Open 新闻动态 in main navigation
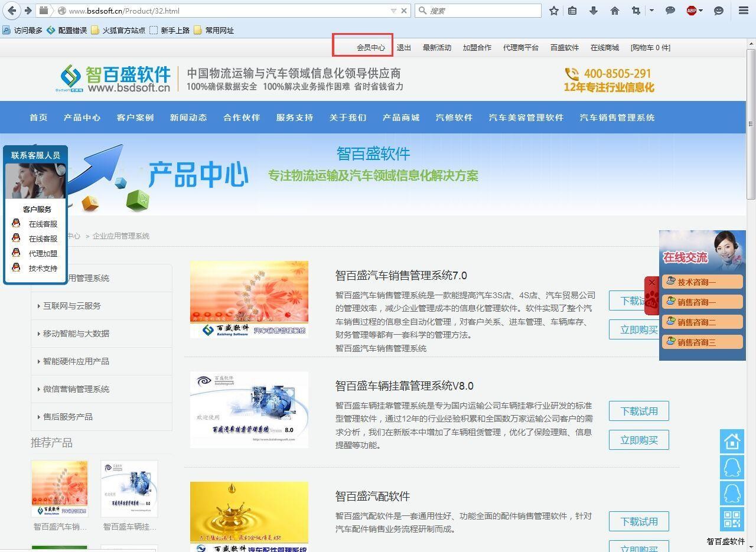756x552 pixels. [x=188, y=117]
